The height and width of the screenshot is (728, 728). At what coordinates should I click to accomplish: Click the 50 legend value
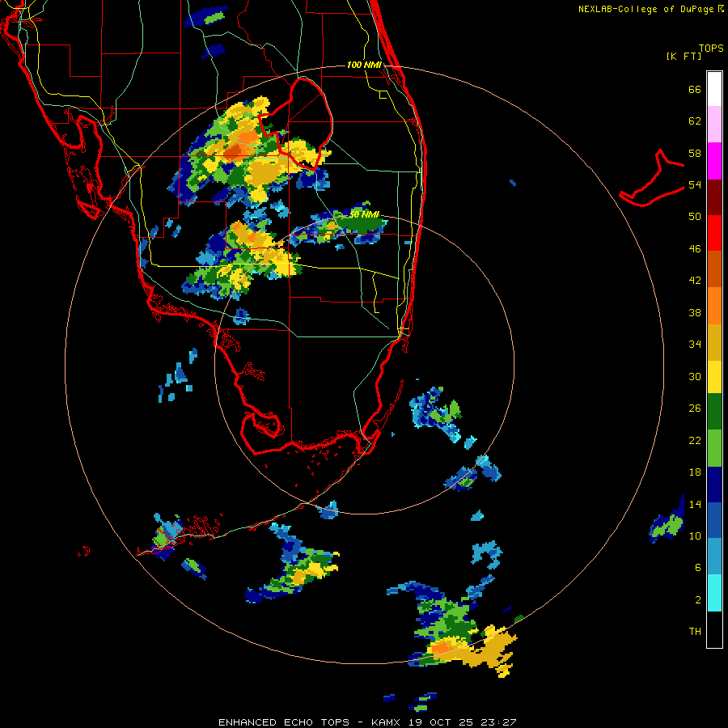coord(695,217)
